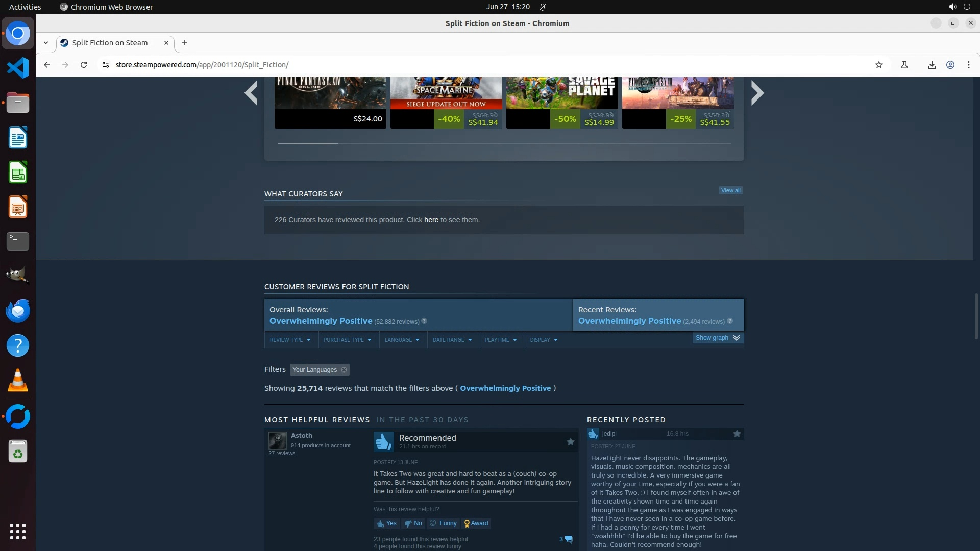
Task: Mark the review as Funny
Action: coord(443,523)
